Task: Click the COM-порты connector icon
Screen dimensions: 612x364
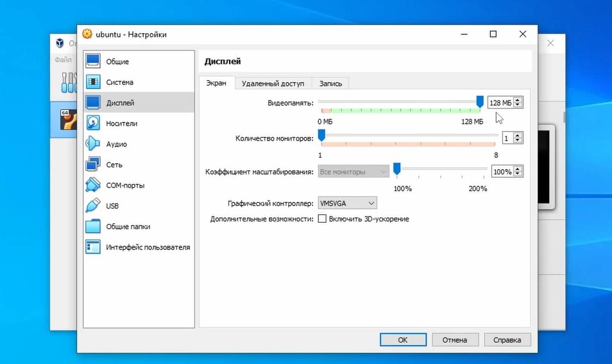Action: click(93, 185)
